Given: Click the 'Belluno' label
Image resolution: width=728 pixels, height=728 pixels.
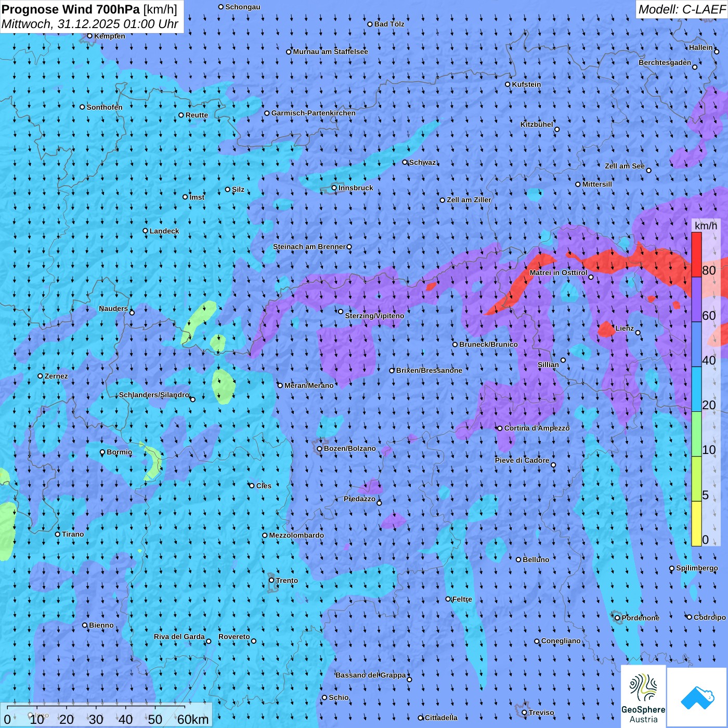Looking at the screenshot, I should 536,560.
